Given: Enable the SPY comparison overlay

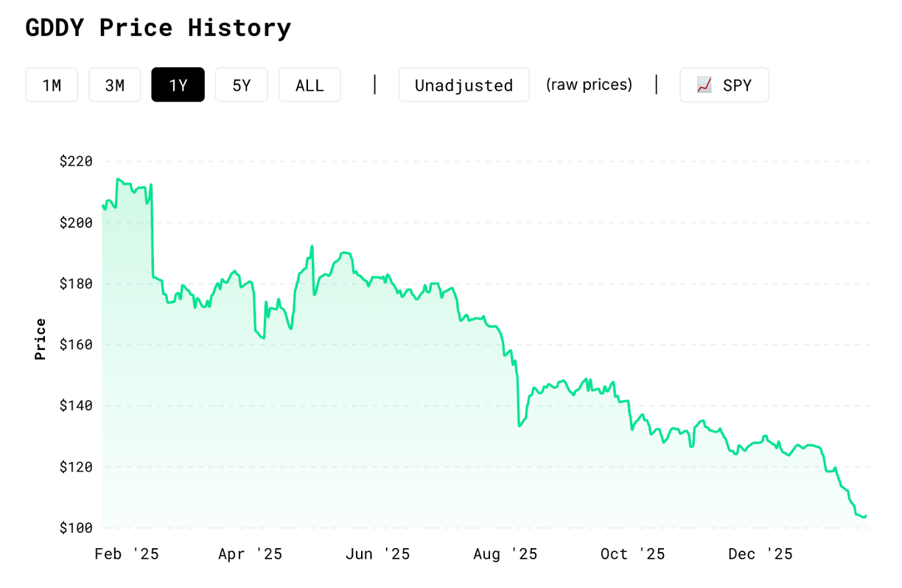Looking at the screenshot, I should [724, 85].
